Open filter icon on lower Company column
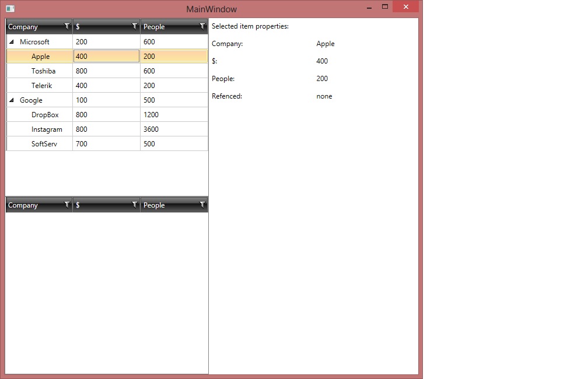588x379 pixels. (x=67, y=205)
